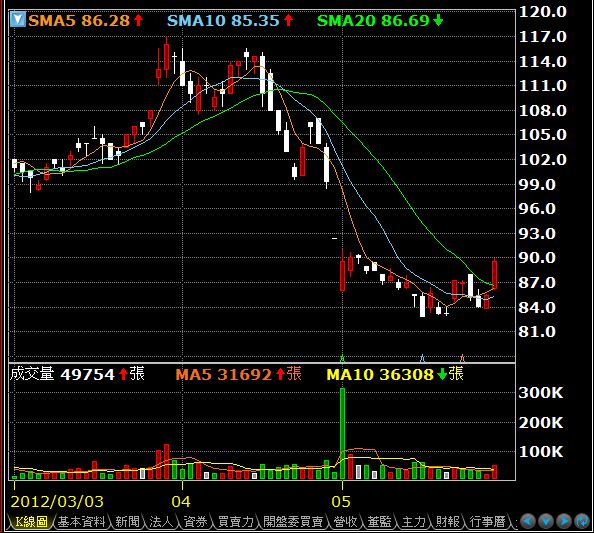Open the 基本資料 tab
This screenshot has width=594, height=533.
click(81, 522)
